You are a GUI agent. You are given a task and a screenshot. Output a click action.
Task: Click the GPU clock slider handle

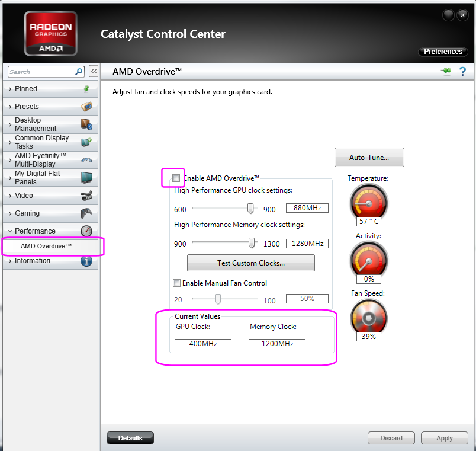[x=250, y=209]
